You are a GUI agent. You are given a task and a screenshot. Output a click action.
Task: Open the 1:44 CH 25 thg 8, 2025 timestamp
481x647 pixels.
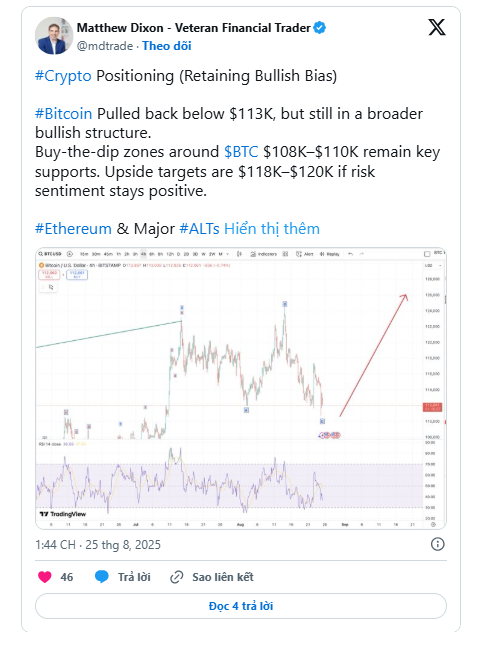pyautogui.click(x=98, y=545)
